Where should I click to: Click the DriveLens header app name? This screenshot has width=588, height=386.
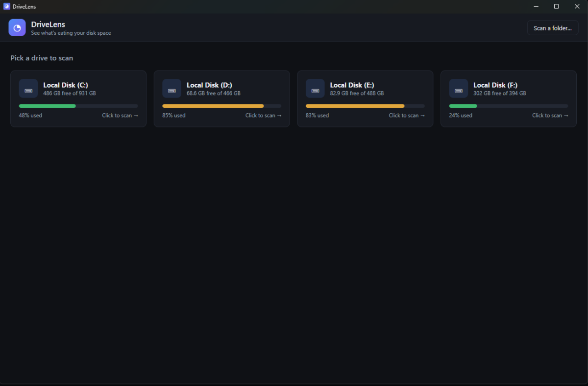coord(48,24)
